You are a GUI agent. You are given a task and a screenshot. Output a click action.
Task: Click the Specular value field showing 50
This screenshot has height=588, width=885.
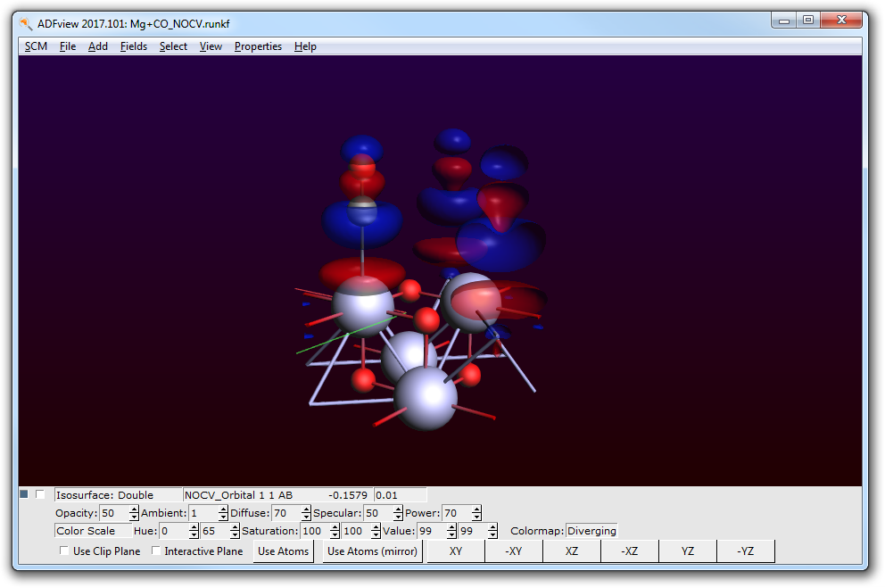tap(379, 513)
